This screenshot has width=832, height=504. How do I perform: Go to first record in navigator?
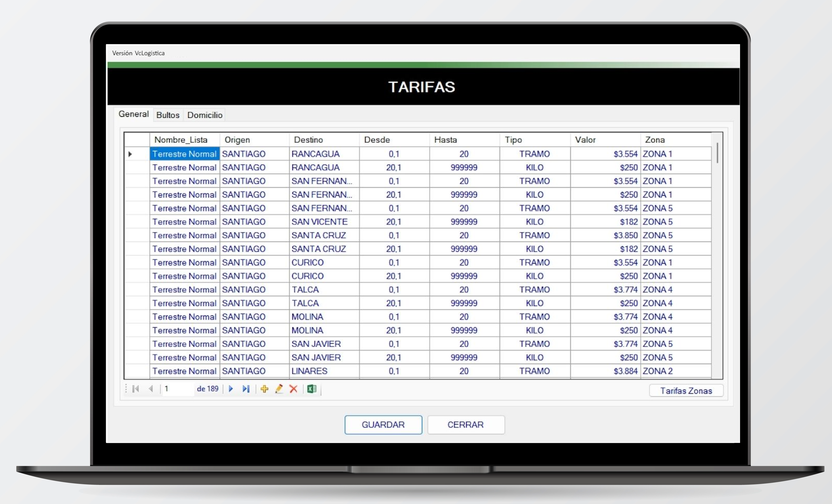136,389
